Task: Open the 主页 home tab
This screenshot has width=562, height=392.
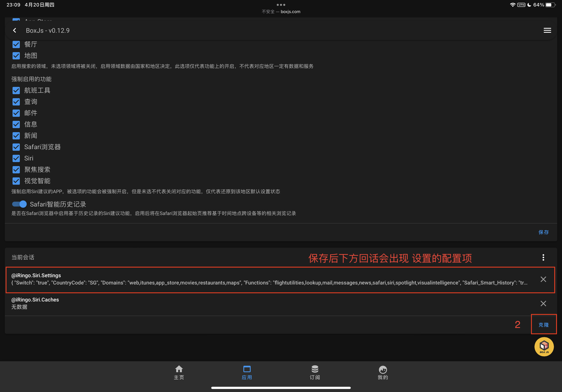Action: (179, 372)
